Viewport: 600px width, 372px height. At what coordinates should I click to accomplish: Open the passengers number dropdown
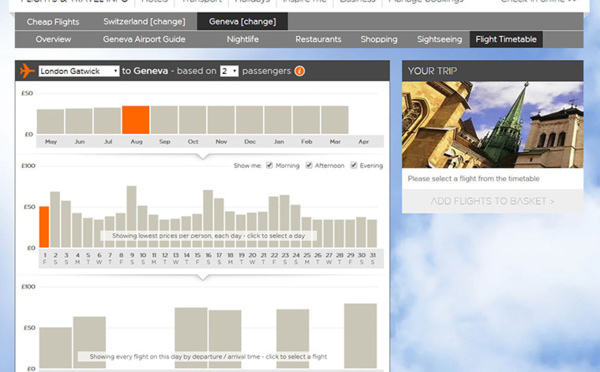(229, 71)
